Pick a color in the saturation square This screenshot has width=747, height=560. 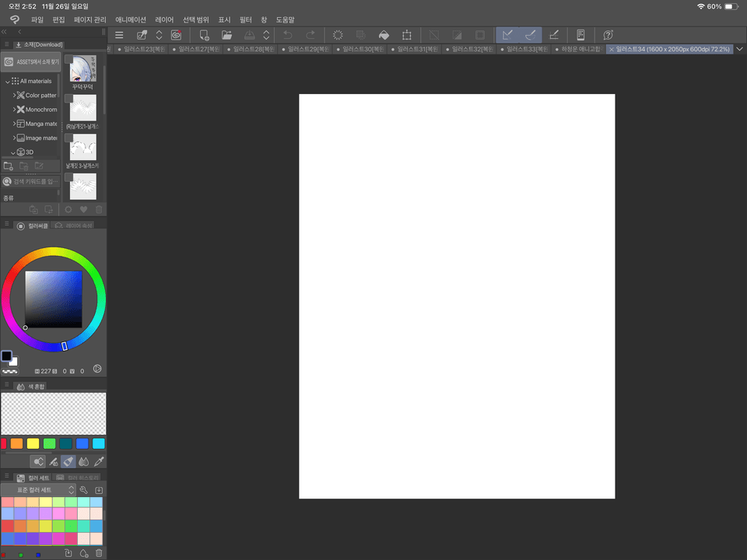click(x=54, y=299)
